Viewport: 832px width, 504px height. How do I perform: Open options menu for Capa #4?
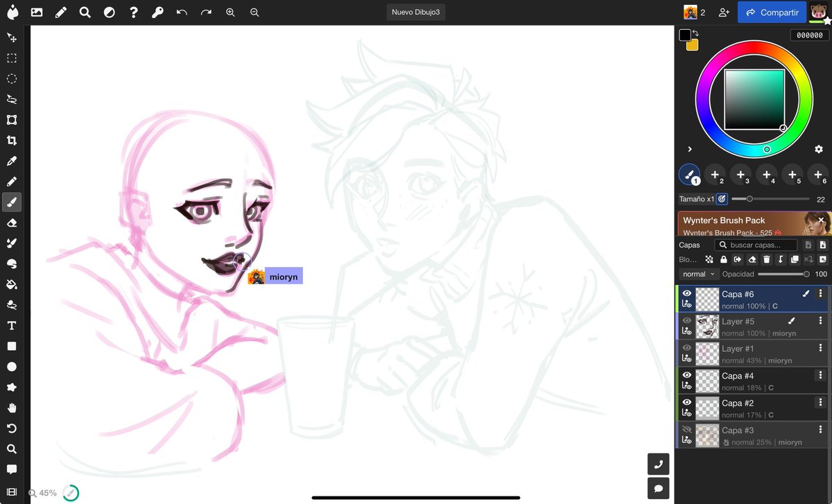(820, 375)
